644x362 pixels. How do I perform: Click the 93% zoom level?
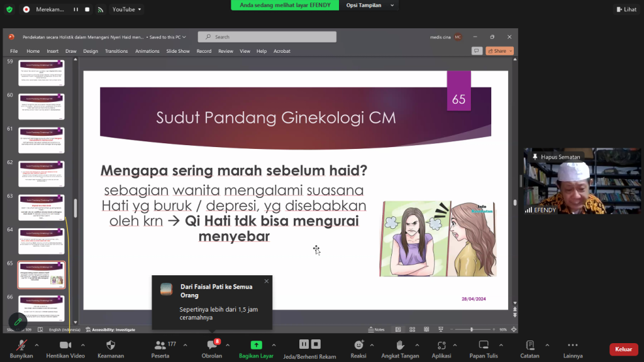point(503,329)
